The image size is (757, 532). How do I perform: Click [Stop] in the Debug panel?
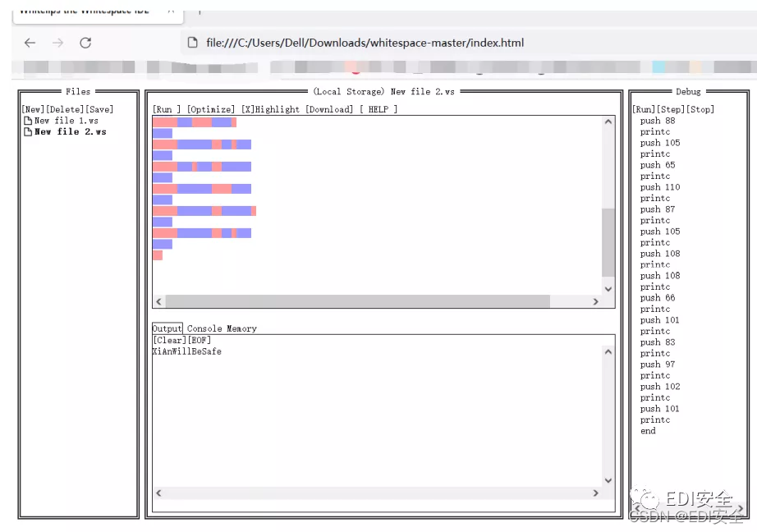[x=700, y=109]
